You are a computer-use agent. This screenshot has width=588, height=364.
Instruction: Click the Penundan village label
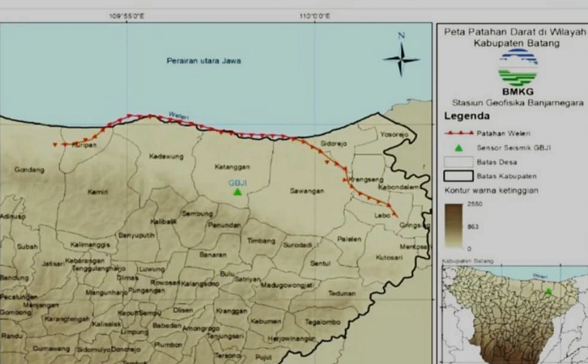point(224,225)
